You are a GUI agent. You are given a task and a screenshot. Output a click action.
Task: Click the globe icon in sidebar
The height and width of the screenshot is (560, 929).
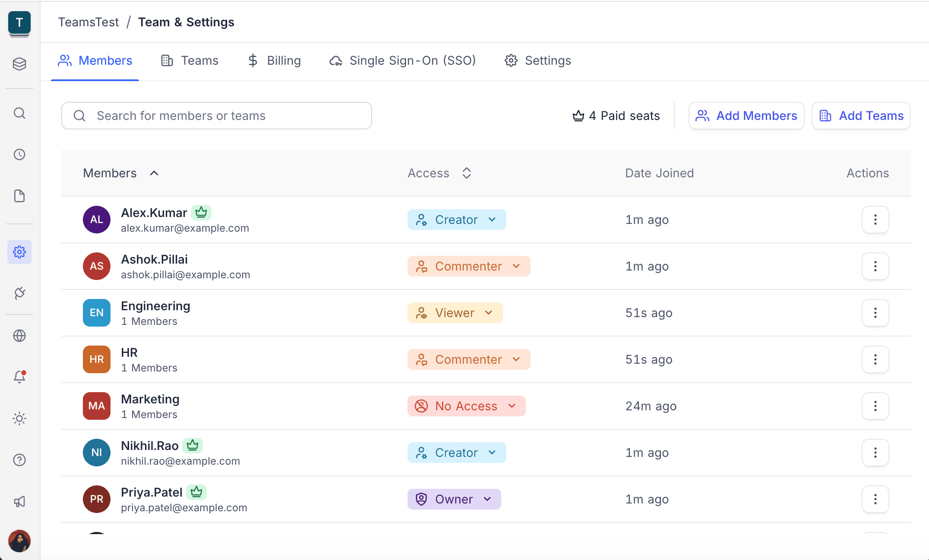[19, 335]
